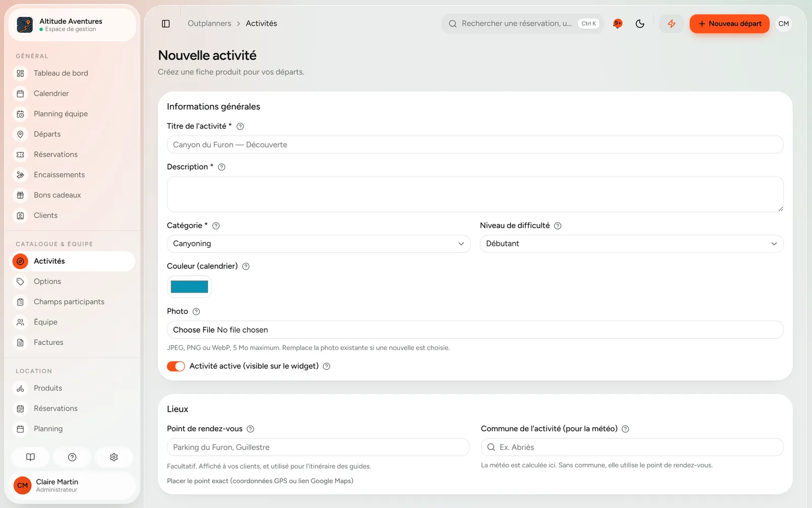Open Claire Martin account menu
This screenshot has height=508, width=812.
pos(72,486)
